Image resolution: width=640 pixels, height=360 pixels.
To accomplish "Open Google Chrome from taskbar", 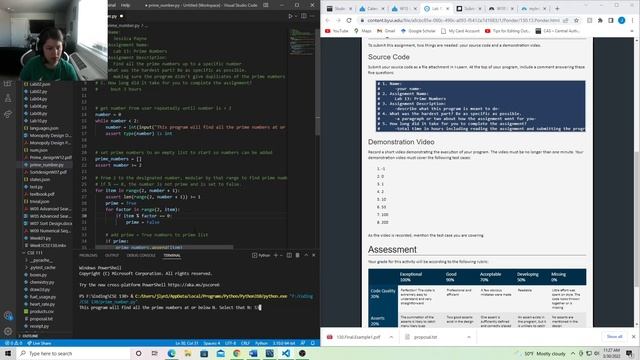I will pyautogui.click(x=236, y=353).
